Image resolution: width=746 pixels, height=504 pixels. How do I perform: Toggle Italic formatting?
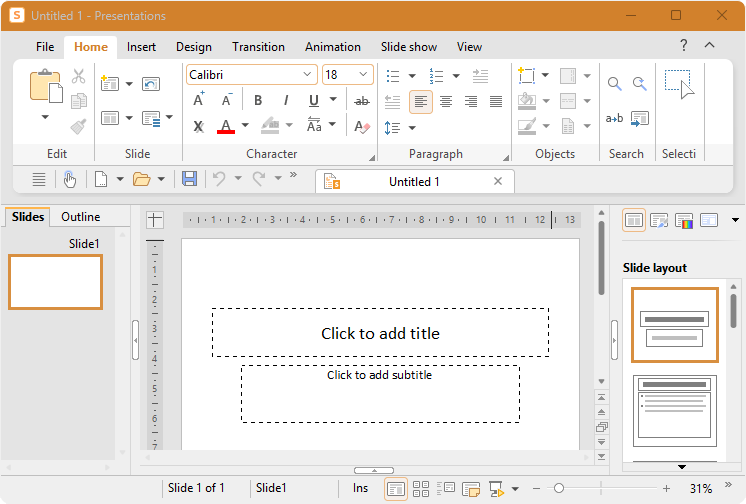tap(285, 100)
